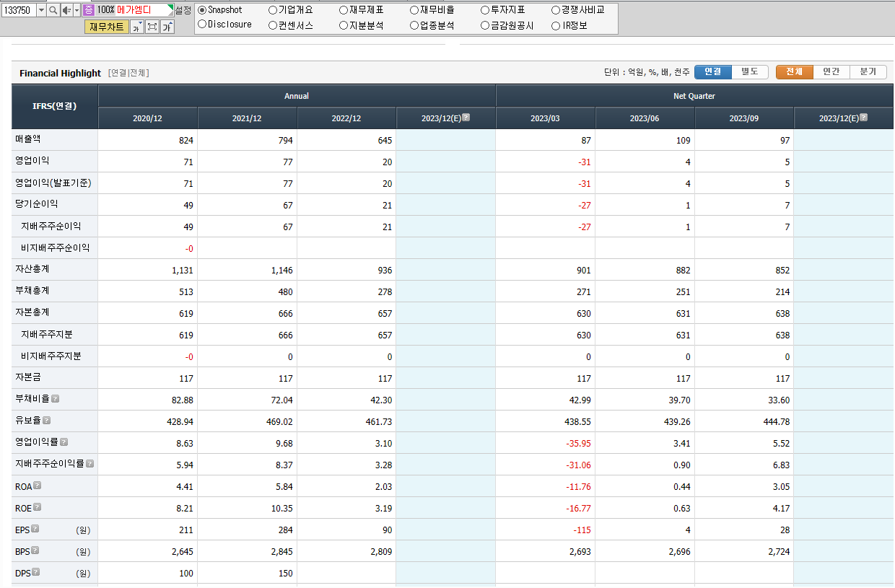Click the 설정 settings label

(x=183, y=10)
